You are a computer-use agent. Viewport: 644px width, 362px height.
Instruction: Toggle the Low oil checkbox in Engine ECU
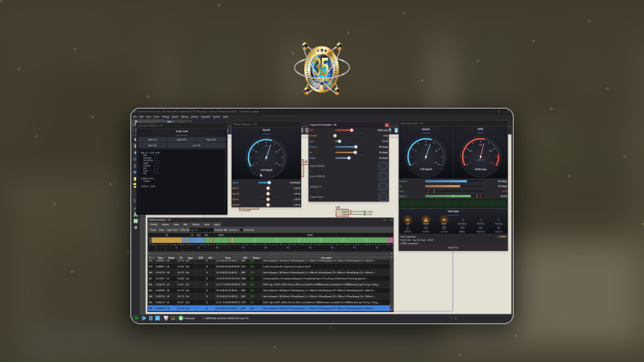point(383,176)
